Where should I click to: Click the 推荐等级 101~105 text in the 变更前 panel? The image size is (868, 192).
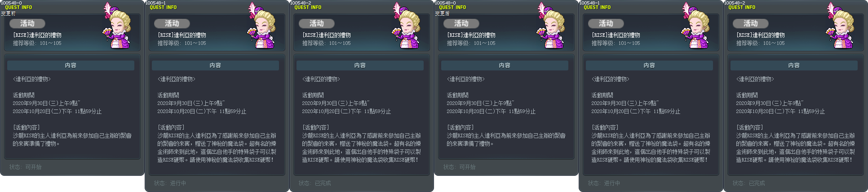37,43
